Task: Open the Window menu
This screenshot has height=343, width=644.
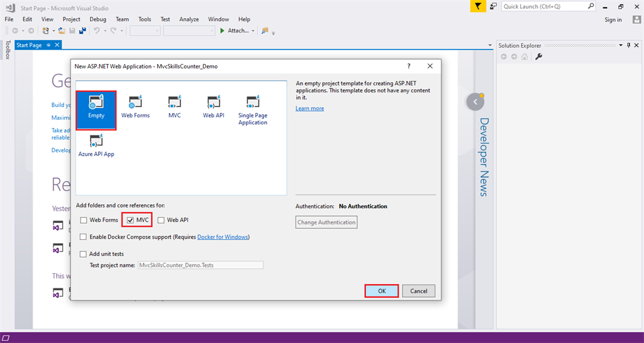Action: (x=218, y=19)
